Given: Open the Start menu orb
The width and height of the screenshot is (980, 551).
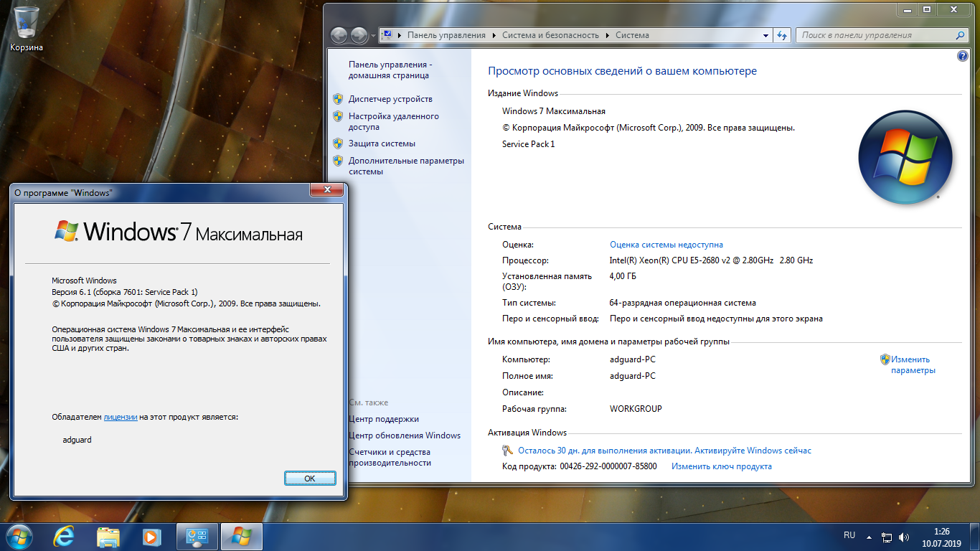Looking at the screenshot, I should (19, 536).
